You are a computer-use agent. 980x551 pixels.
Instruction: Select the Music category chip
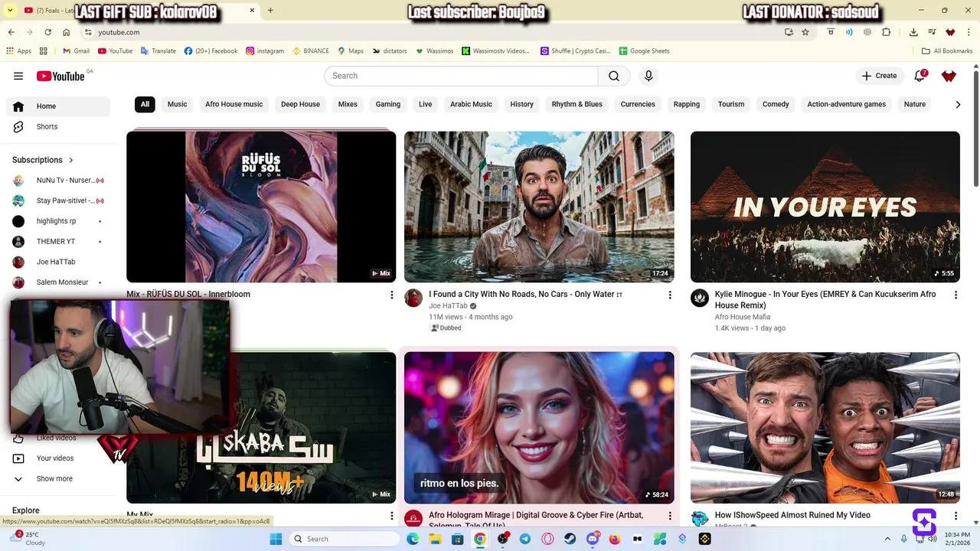click(177, 104)
